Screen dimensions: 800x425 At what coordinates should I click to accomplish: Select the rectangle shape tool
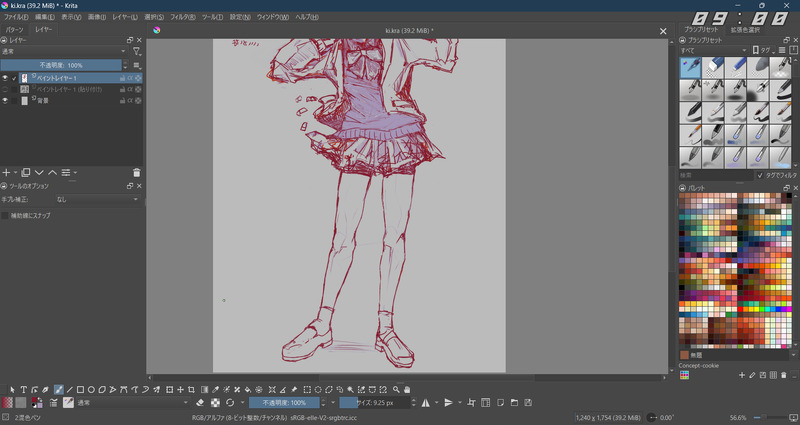(x=80, y=389)
